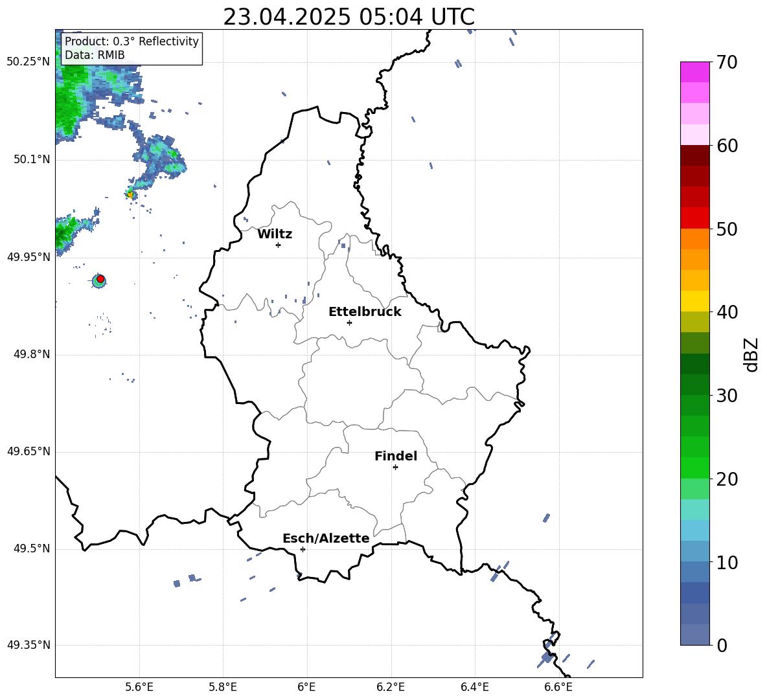Image resolution: width=767 pixels, height=700 pixels.
Task: Click the Ettelbruck station cross marker
Action: (x=349, y=322)
